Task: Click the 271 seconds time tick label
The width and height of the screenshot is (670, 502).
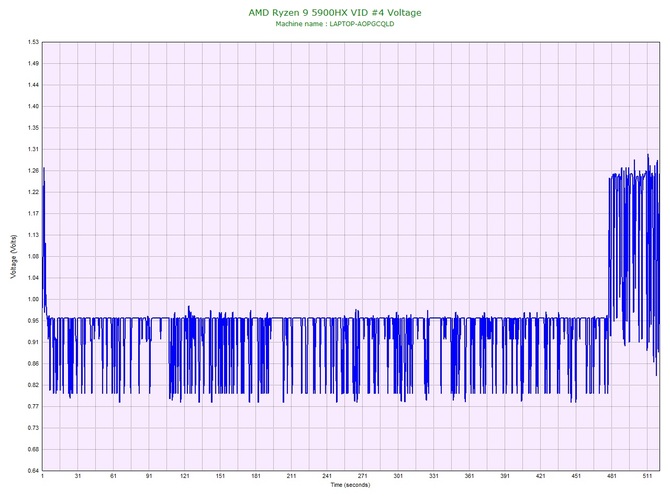Action: click(x=362, y=476)
